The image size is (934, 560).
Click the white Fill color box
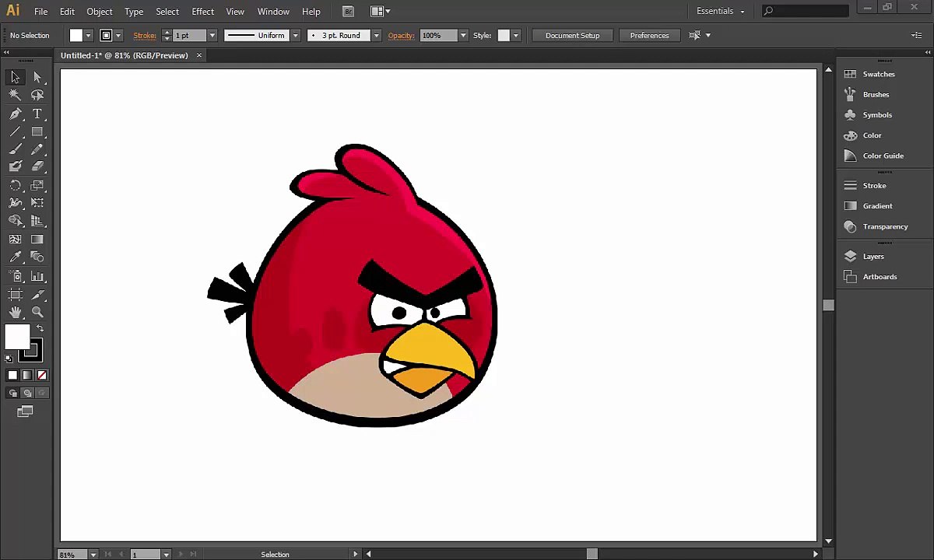pos(17,338)
